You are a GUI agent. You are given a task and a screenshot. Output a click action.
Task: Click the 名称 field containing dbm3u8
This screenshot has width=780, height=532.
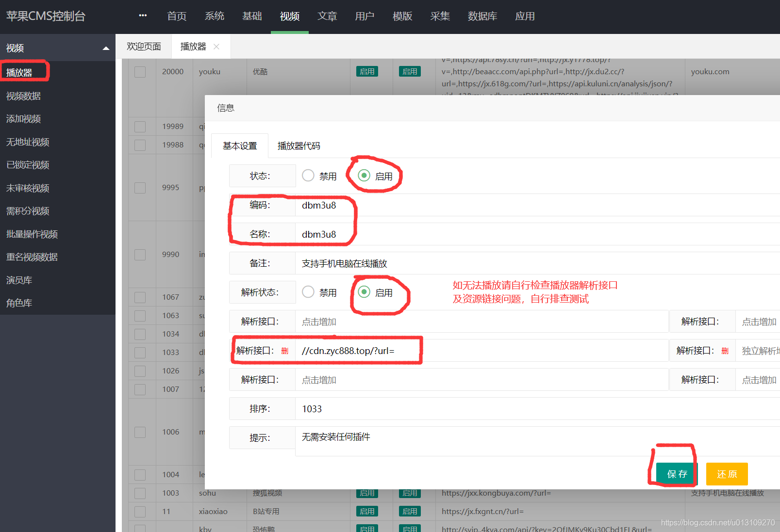point(538,234)
